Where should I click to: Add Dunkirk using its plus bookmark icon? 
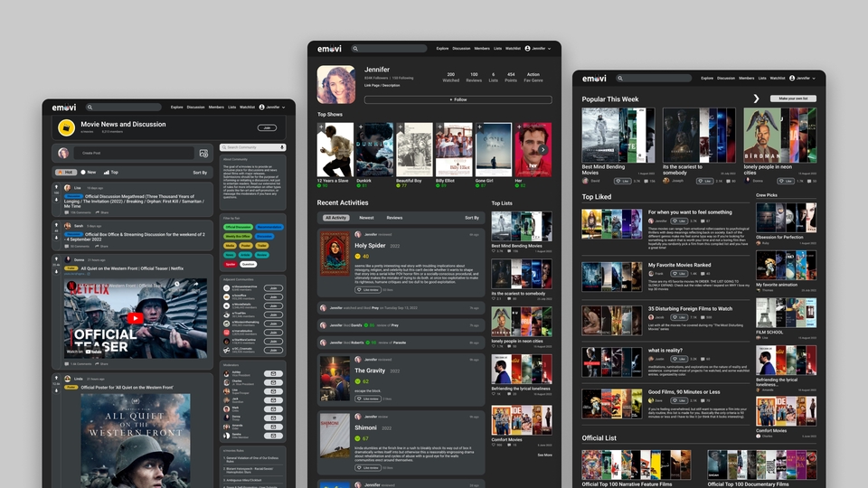click(361, 127)
